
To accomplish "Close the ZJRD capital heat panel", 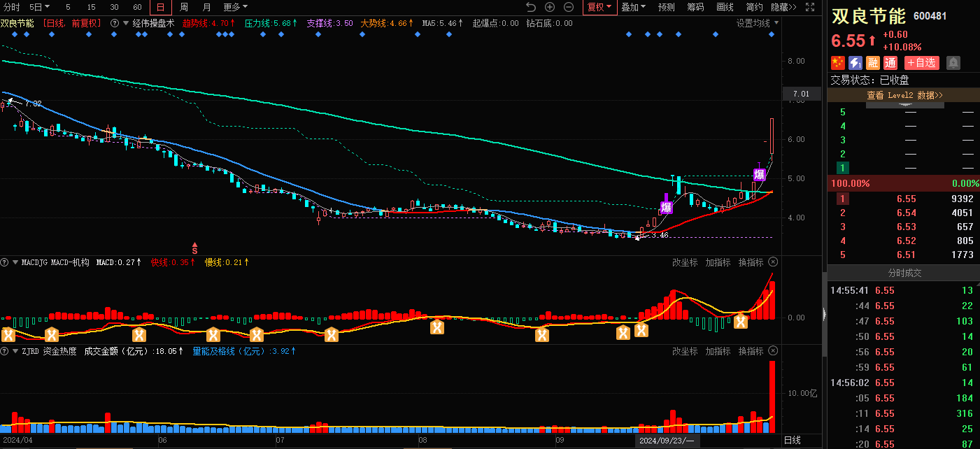I will tap(773, 350).
